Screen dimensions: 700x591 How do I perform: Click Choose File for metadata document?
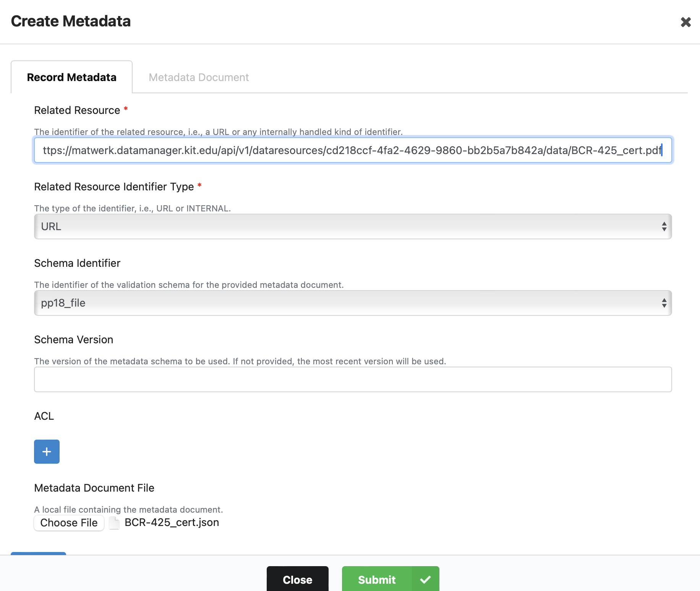[x=69, y=523]
